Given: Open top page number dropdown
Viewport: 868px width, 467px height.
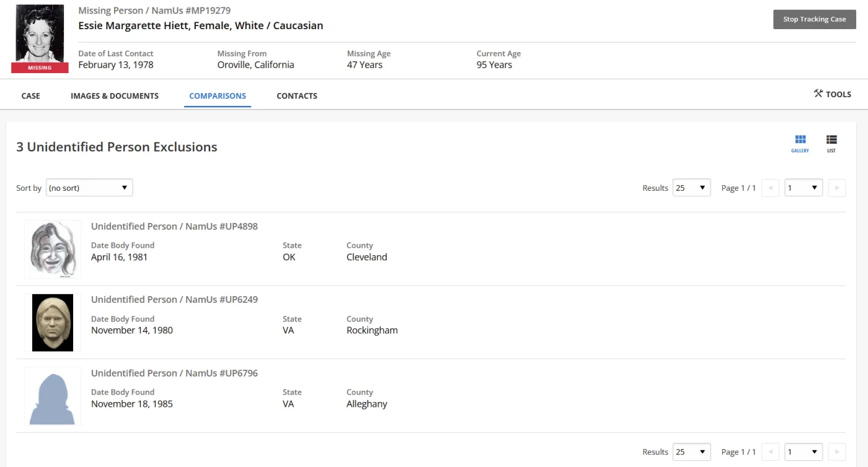Looking at the screenshot, I should [803, 188].
